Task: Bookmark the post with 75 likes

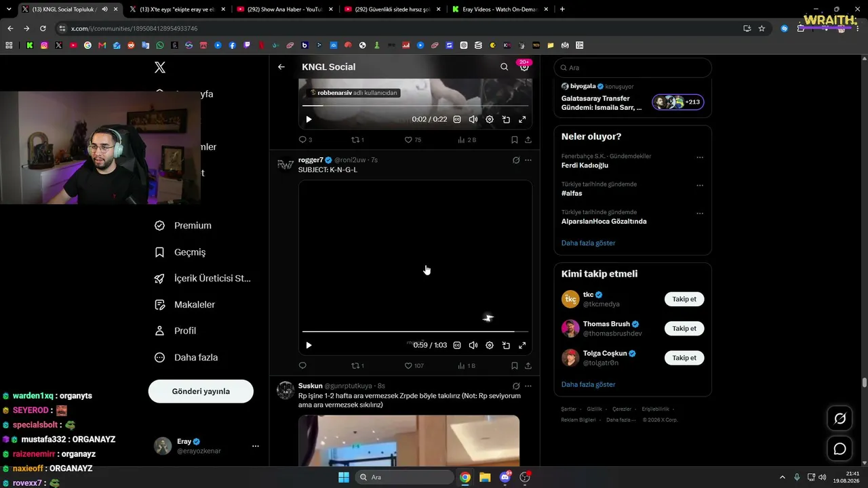Action: (515, 140)
